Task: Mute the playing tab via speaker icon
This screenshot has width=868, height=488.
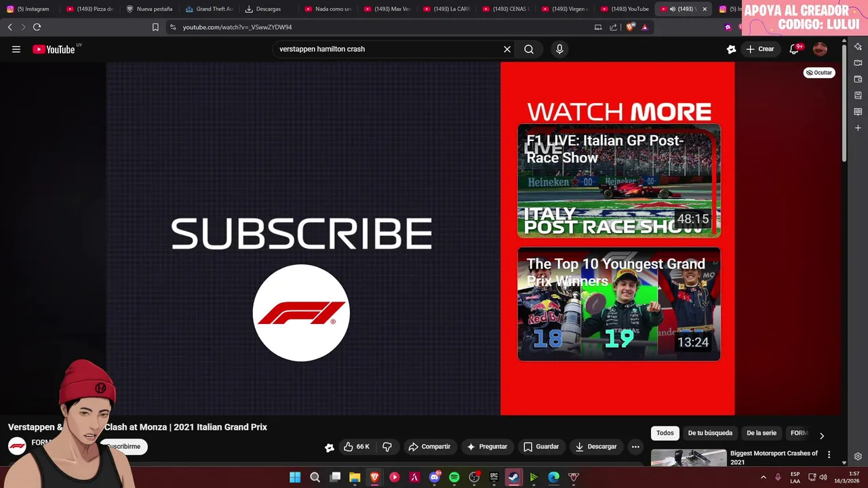Action: 672,9
